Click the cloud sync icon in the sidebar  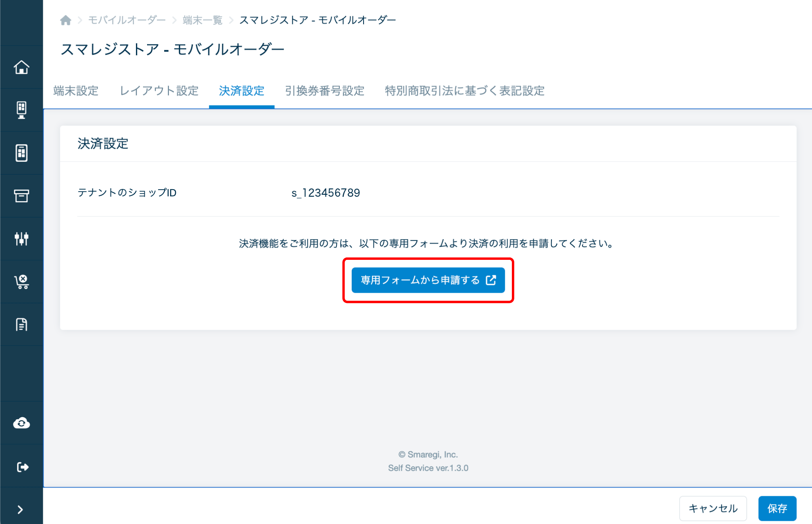[x=21, y=423]
